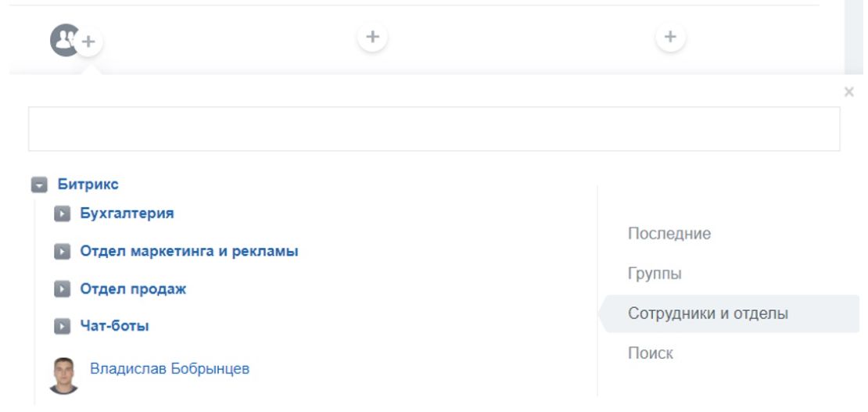868x412 pixels.
Task: Close the selector popup with X
Action: coord(849,92)
